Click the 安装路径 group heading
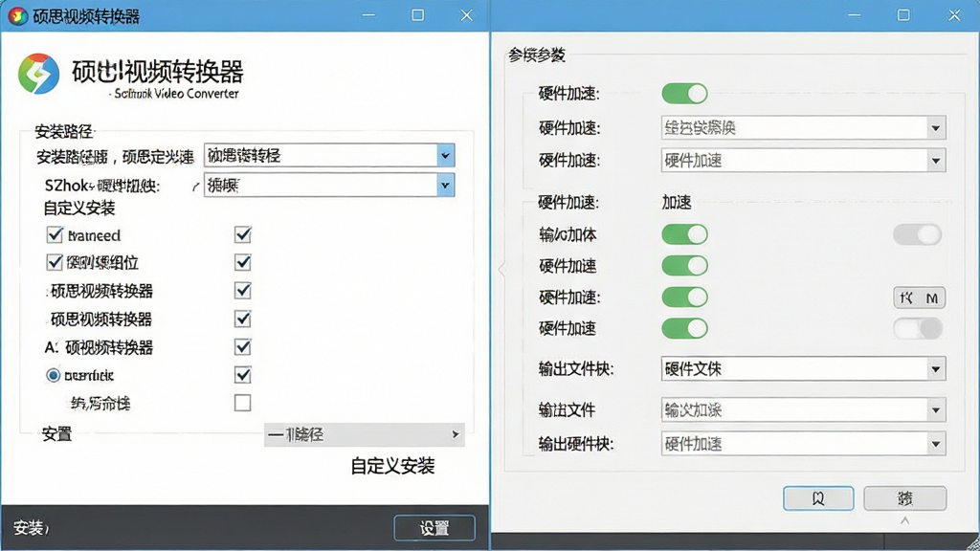The height and width of the screenshot is (551, 980). pyautogui.click(x=64, y=131)
